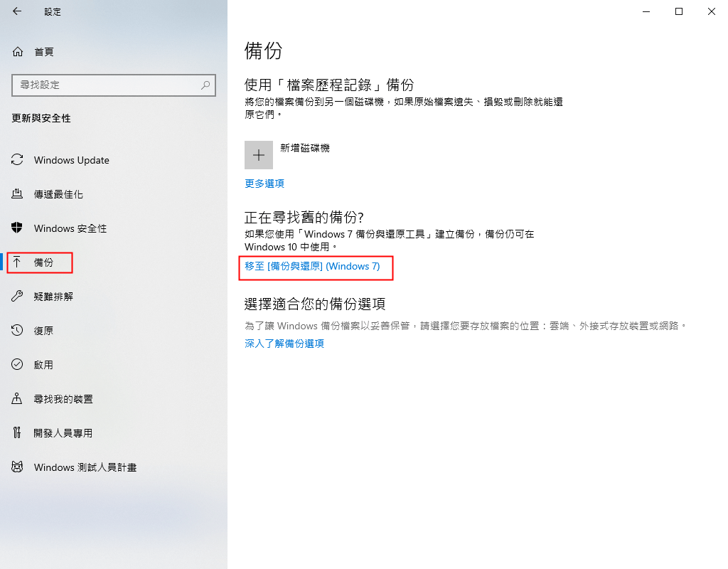Click the 啟用 checkmark circle icon
Image resolution: width=728 pixels, height=569 pixels.
coord(17,364)
